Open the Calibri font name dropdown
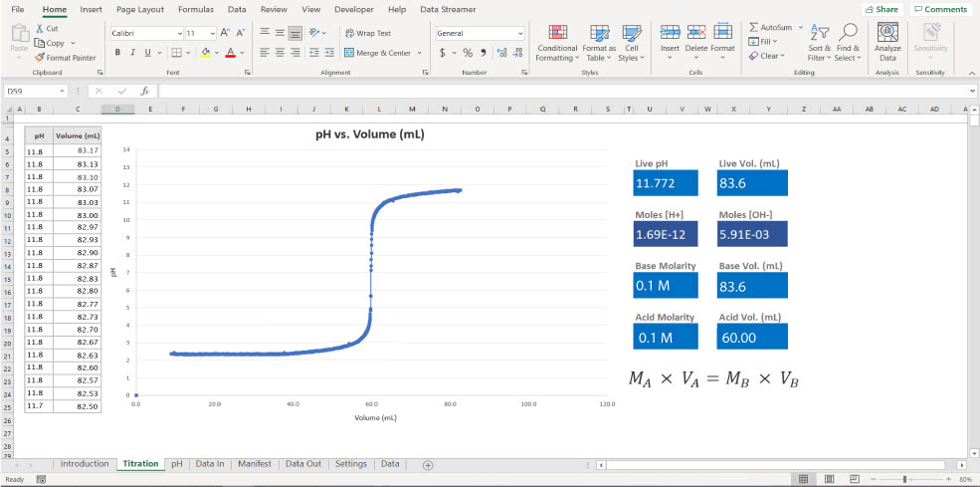The height and width of the screenshot is (487, 980). [x=180, y=34]
